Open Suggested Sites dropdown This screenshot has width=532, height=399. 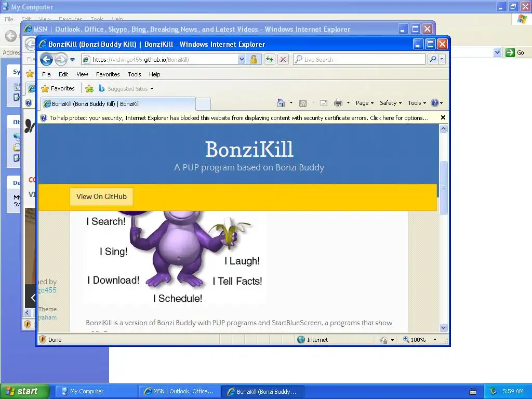[126, 88]
